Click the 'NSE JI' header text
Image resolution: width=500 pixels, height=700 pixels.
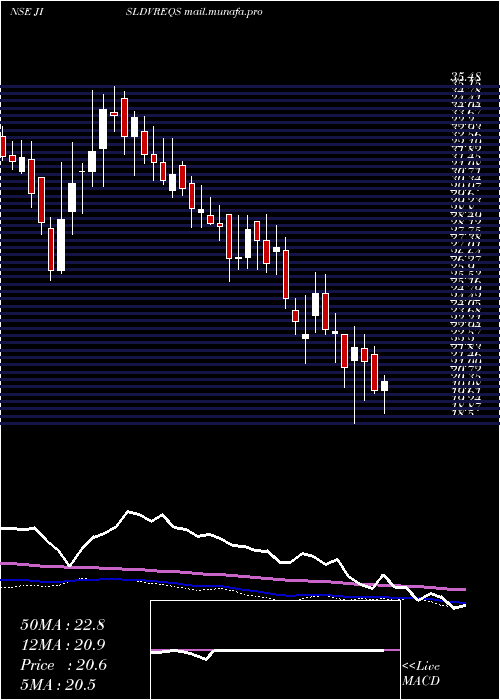tap(26, 12)
